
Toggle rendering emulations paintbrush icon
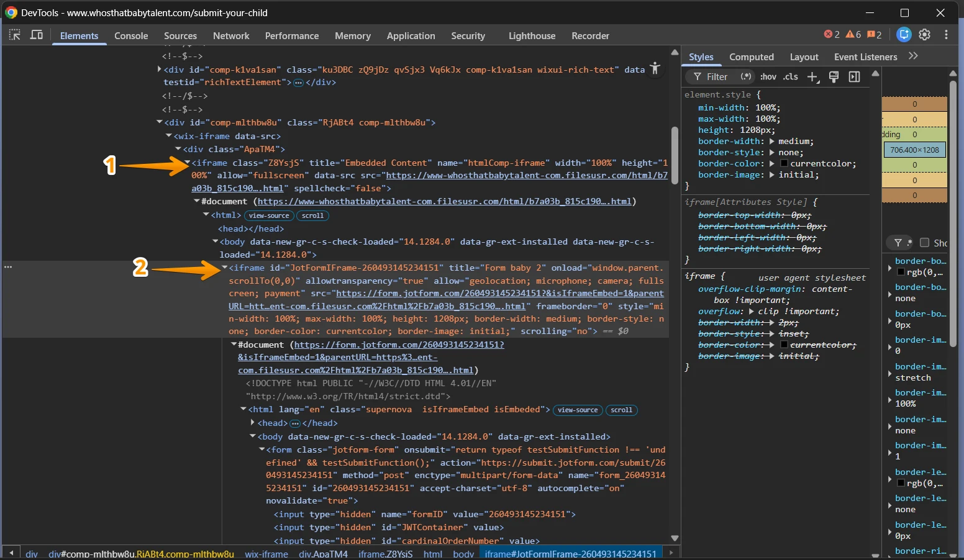[834, 76]
